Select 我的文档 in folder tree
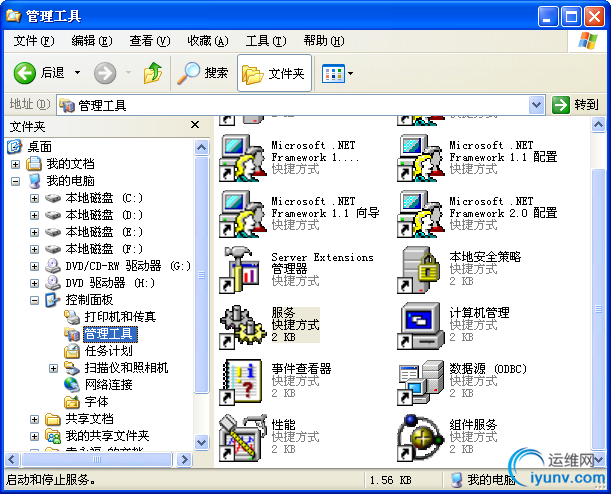 coord(70,164)
